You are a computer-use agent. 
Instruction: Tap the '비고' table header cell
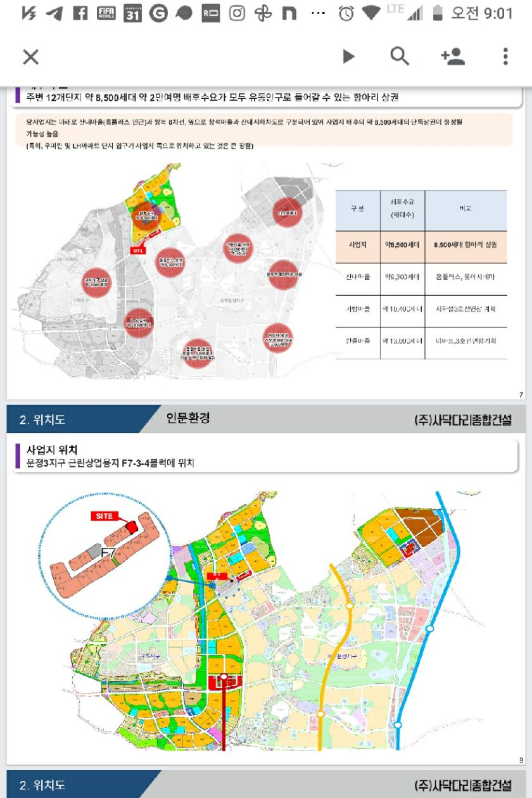[x=466, y=210]
